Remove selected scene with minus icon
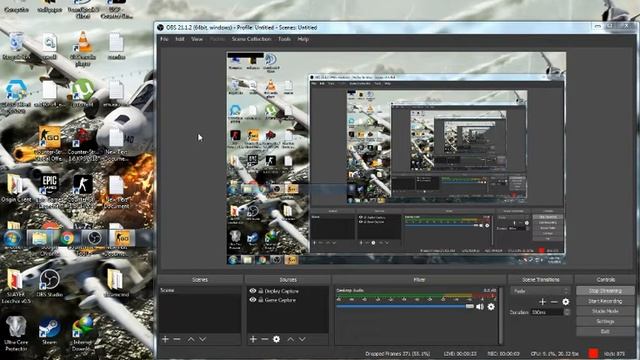This screenshot has width=640, height=360. pyautogui.click(x=177, y=339)
